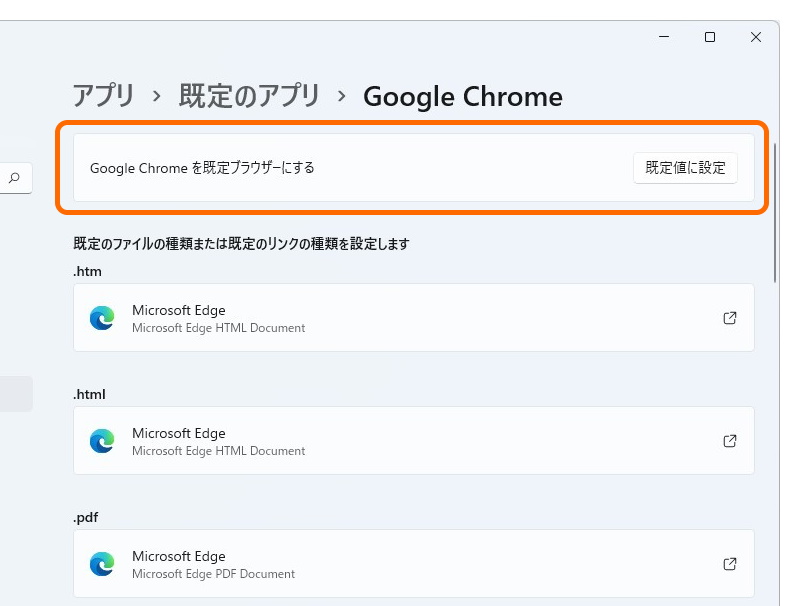
Task: Click the Google Chrome breadcrumb title
Action: 463,96
